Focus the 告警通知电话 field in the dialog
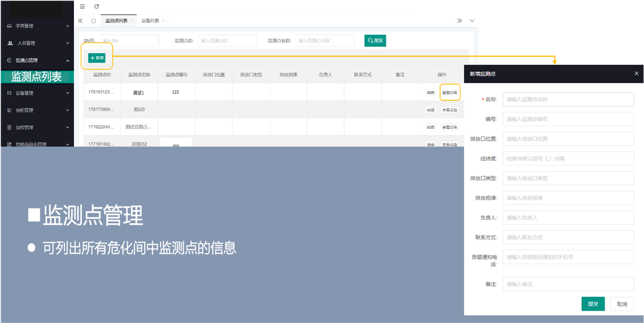The height and width of the screenshot is (323, 644). coord(568,257)
